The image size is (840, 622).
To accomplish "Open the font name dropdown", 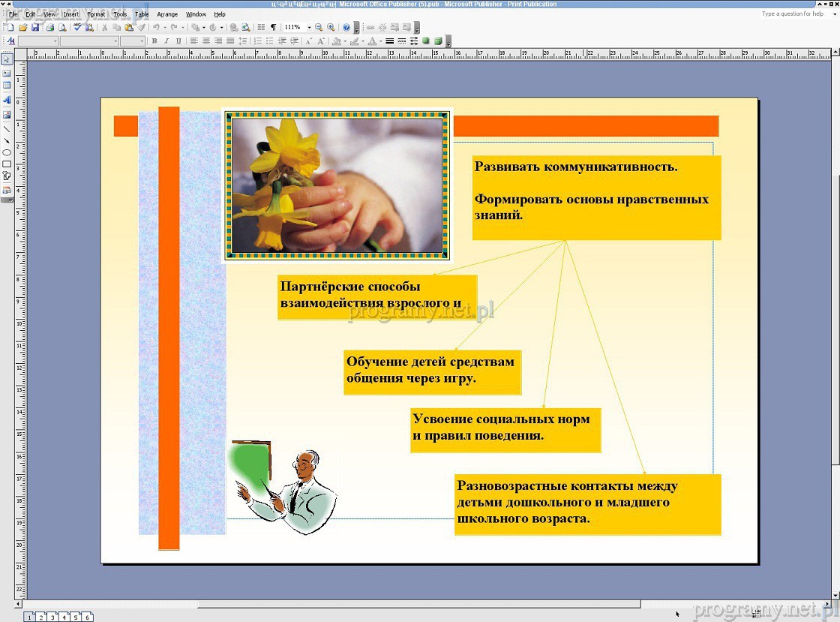I will pyautogui.click(x=115, y=41).
